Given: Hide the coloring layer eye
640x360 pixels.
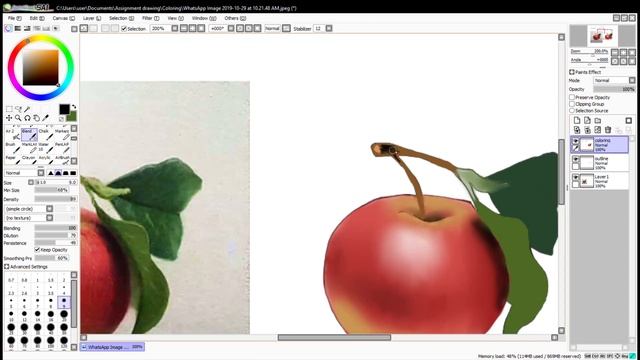Looking at the screenshot, I should click(x=576, y=141).
